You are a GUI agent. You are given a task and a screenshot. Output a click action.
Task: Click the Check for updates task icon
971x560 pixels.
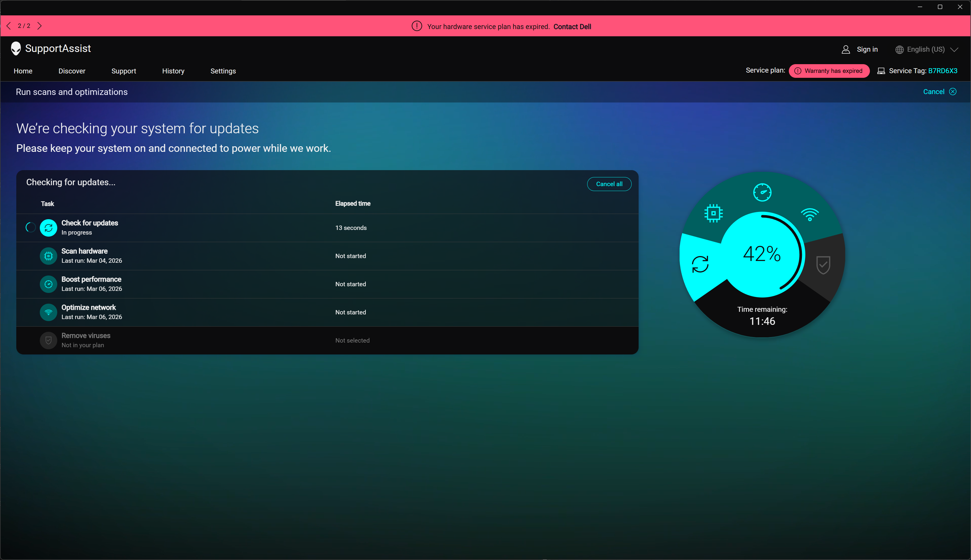point(49,228)
